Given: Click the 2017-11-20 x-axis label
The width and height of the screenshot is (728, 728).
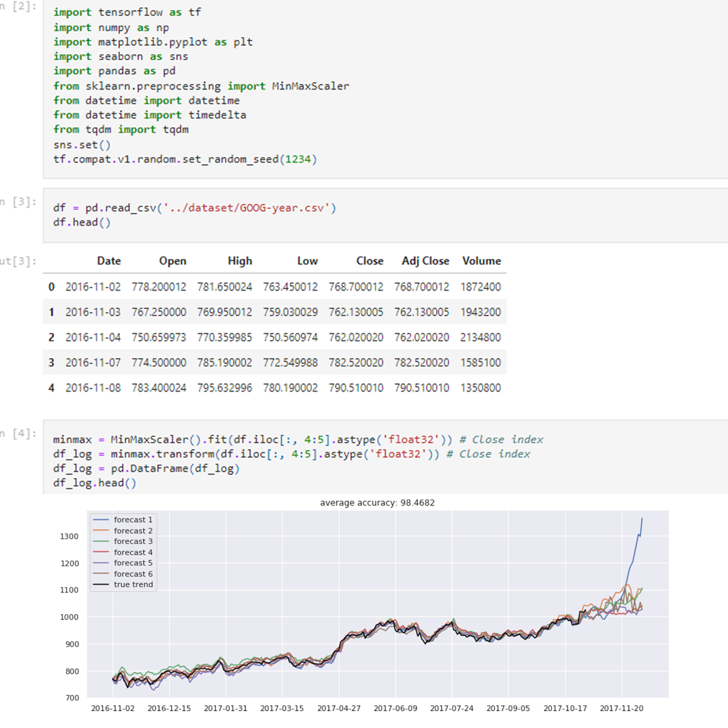Looking at the screenshot, I should (621, 708).
